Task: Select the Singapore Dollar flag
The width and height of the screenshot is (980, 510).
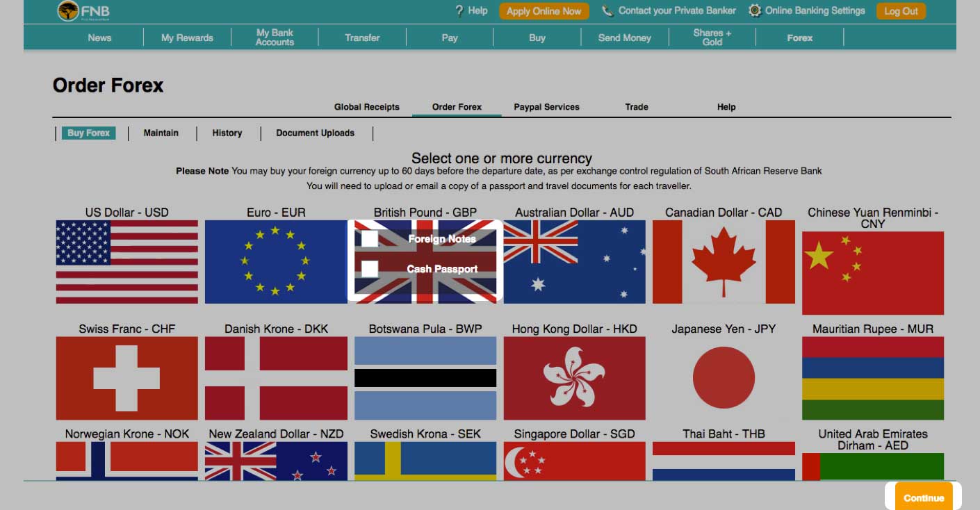Action: [574, 461]
